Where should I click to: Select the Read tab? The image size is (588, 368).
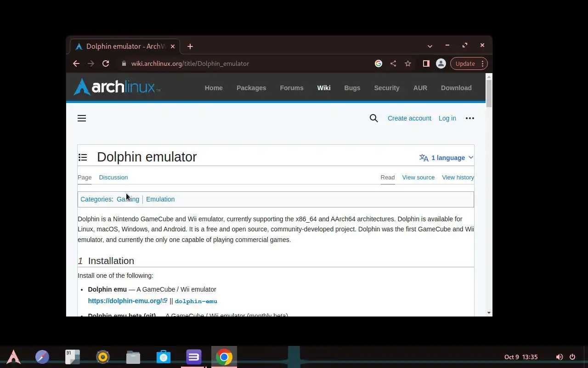(x=388, y=177)
